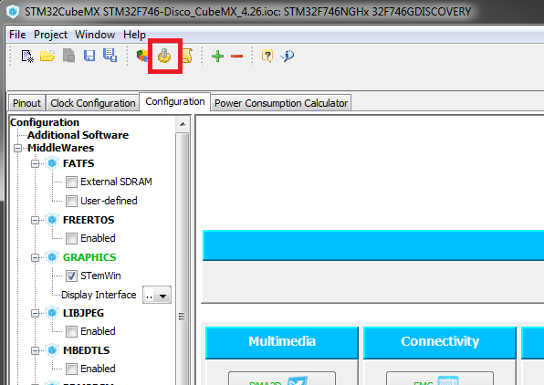Open the Load Project folder icon
Viewport: 544px width, 385px height.
point(48,56)
